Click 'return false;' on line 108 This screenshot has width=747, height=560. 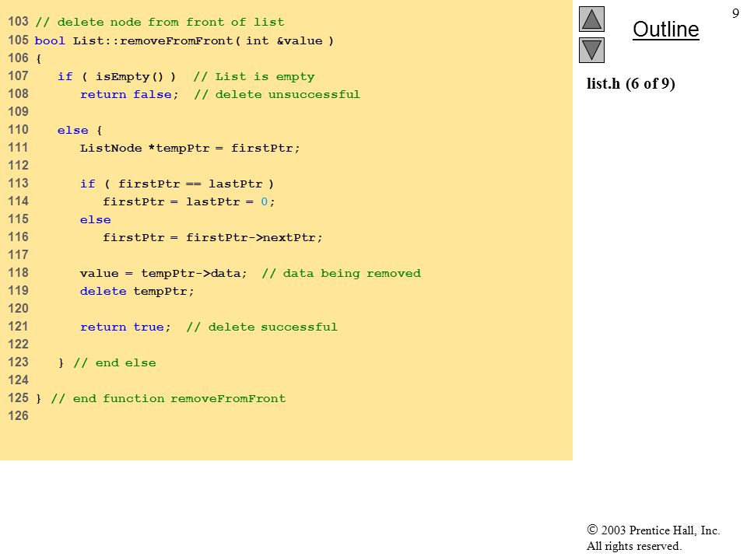[x=129, y=94]
